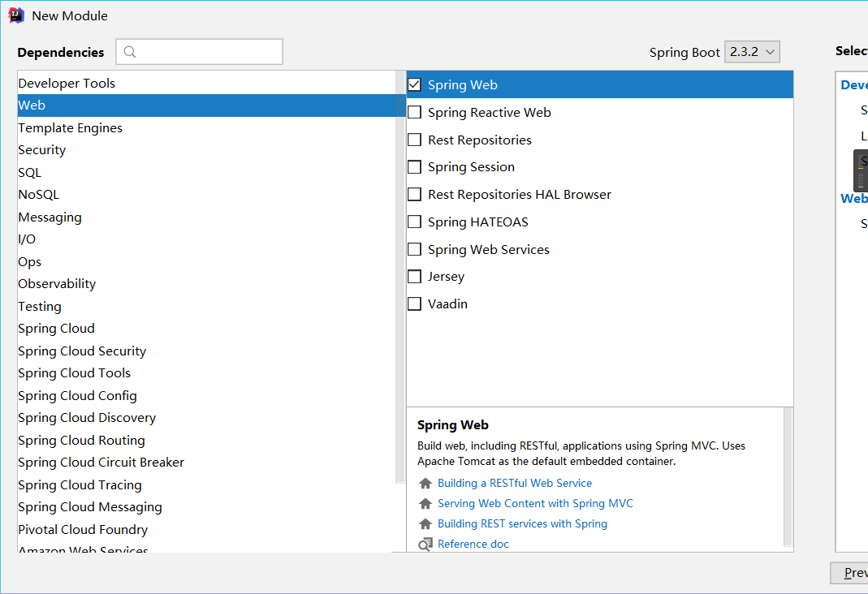Tick the Spring HATEOAS checkbox

point(415,222)
